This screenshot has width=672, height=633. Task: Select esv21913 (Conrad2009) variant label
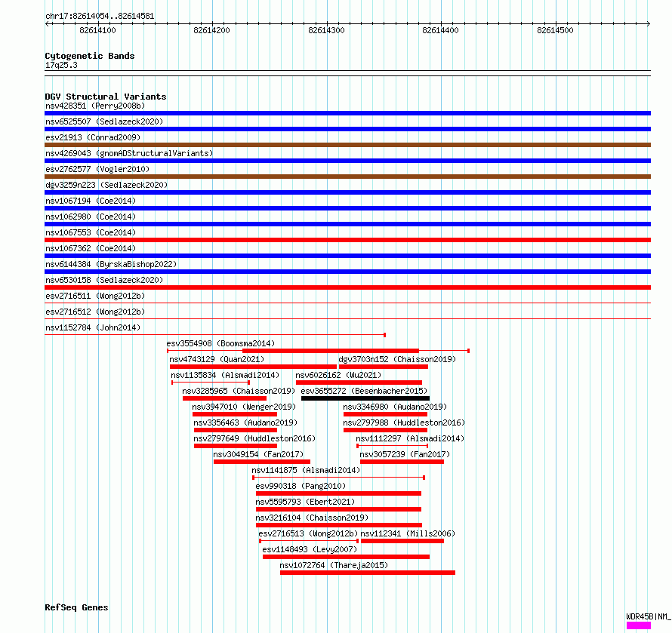pos(93,137)
